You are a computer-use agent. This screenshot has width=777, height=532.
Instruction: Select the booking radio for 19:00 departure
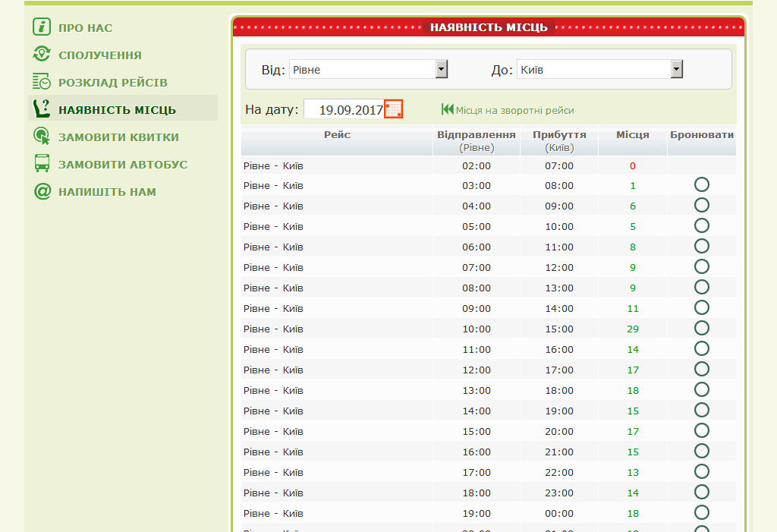click(702, 512)
